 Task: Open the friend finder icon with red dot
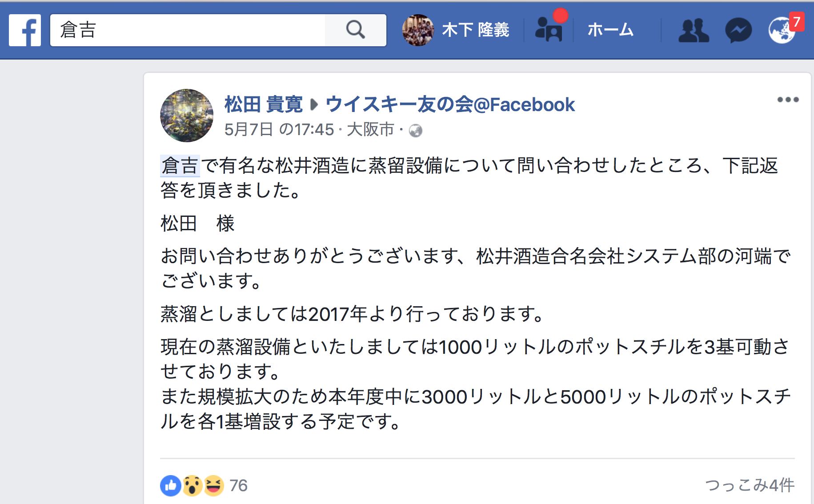(549, 29)
